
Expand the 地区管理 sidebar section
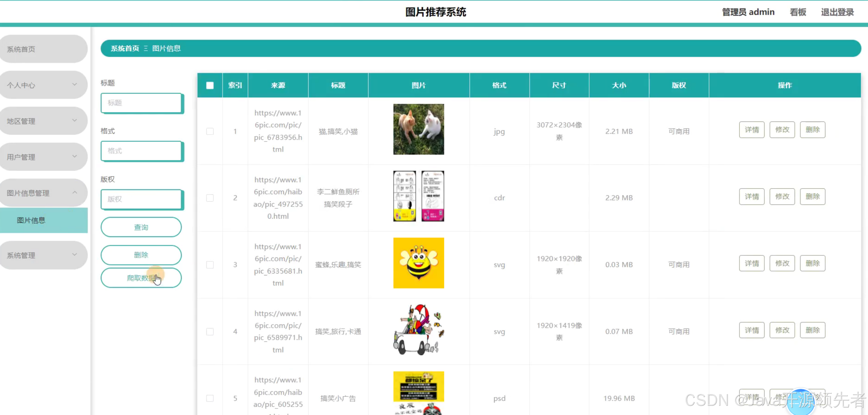click(43, 121)
